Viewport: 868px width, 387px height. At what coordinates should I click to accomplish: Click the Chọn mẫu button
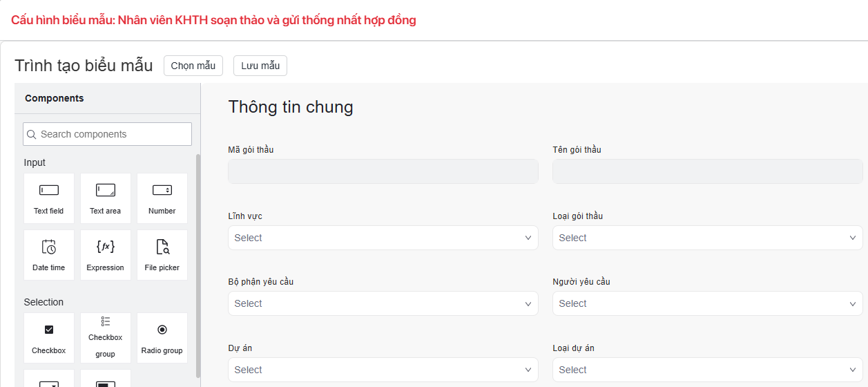point(193,66)
